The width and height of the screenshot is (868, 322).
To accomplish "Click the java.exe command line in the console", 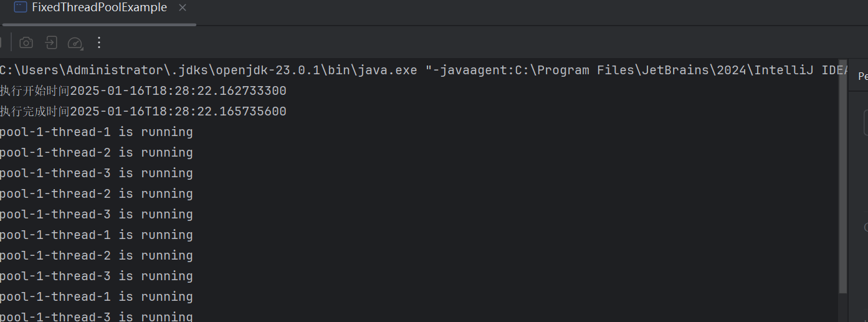I will 424,70.
